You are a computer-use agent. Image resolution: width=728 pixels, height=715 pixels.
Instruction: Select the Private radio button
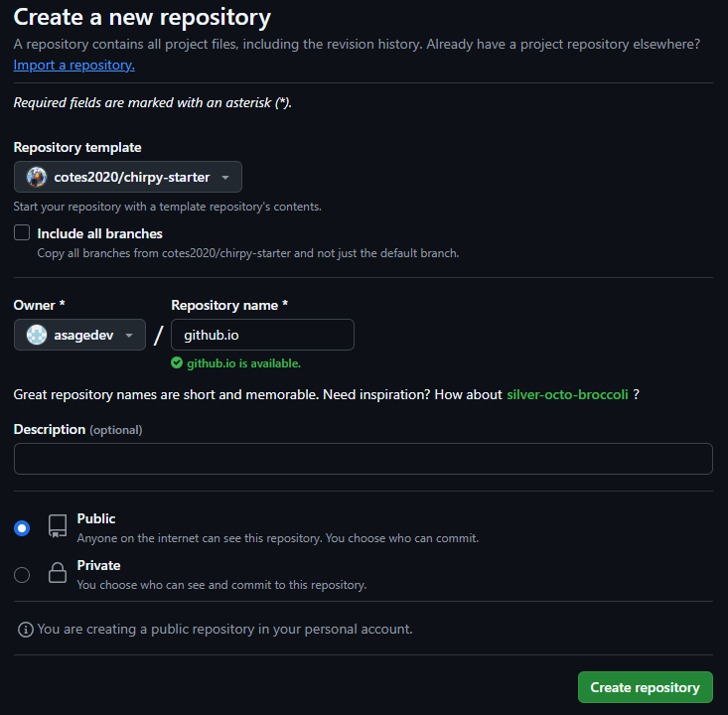coord(22,575)
